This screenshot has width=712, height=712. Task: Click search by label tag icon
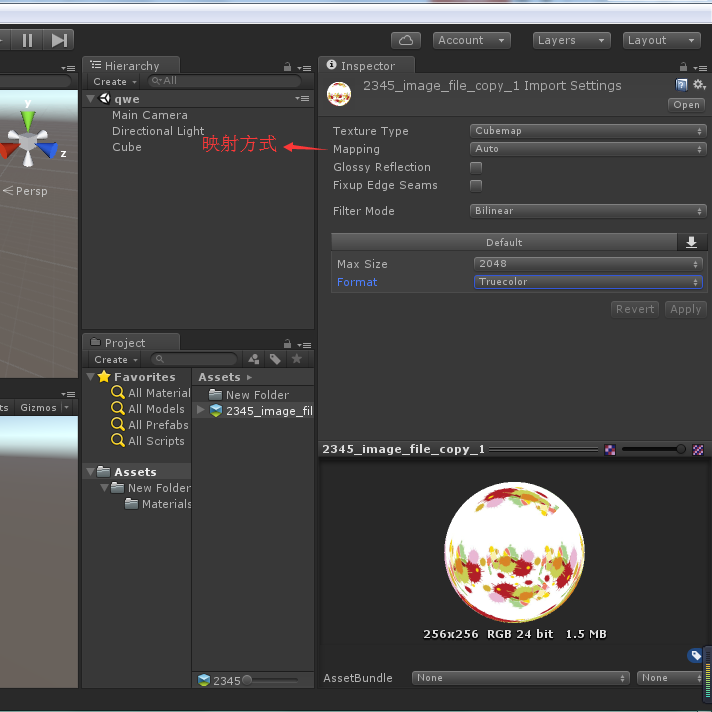[275, 359]
